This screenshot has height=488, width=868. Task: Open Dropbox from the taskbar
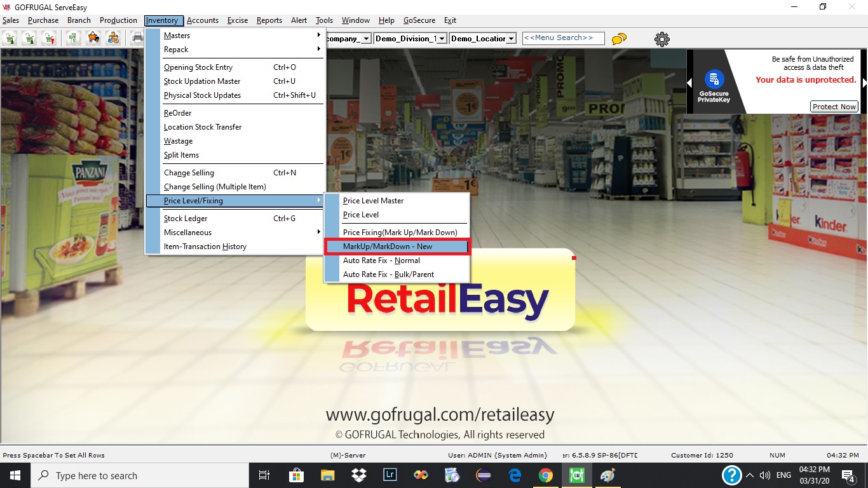tap(358, 475)
